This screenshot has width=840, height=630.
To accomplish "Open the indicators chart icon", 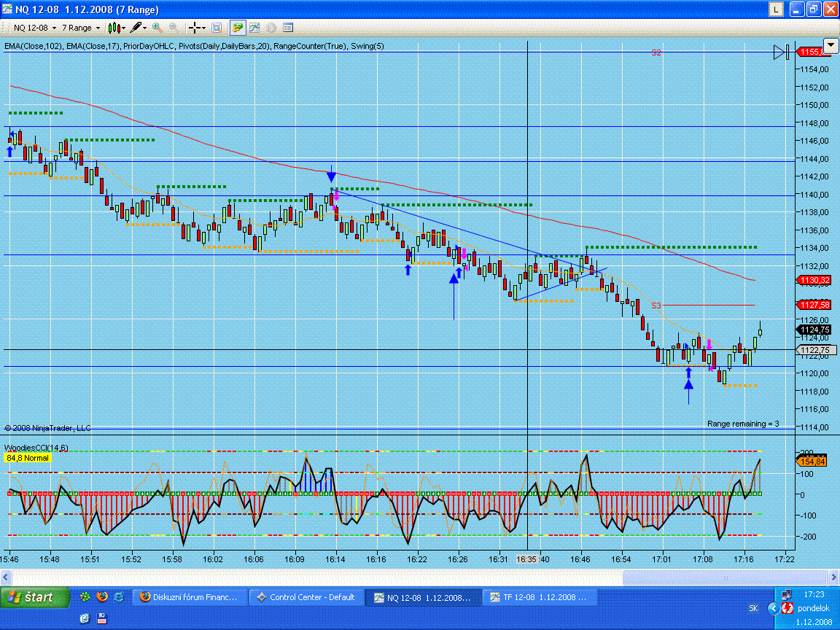I will pyautogui.click(x=254, y=28).
